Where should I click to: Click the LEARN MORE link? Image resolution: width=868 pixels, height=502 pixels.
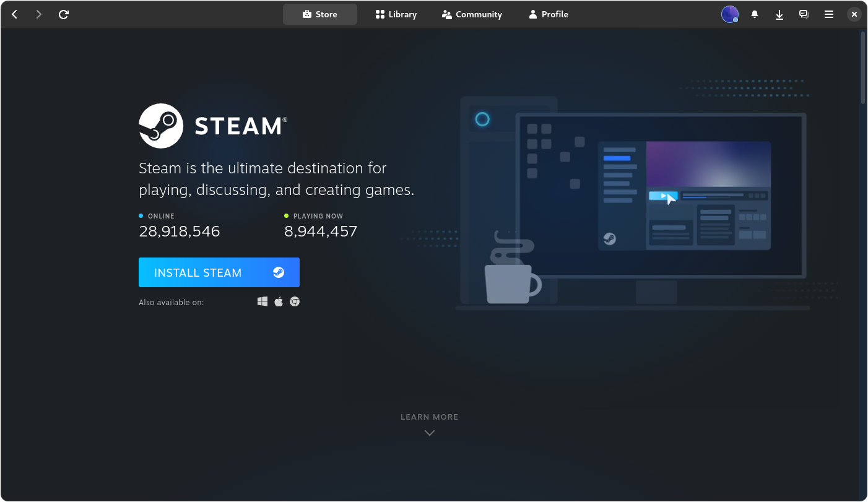point(430,417)
